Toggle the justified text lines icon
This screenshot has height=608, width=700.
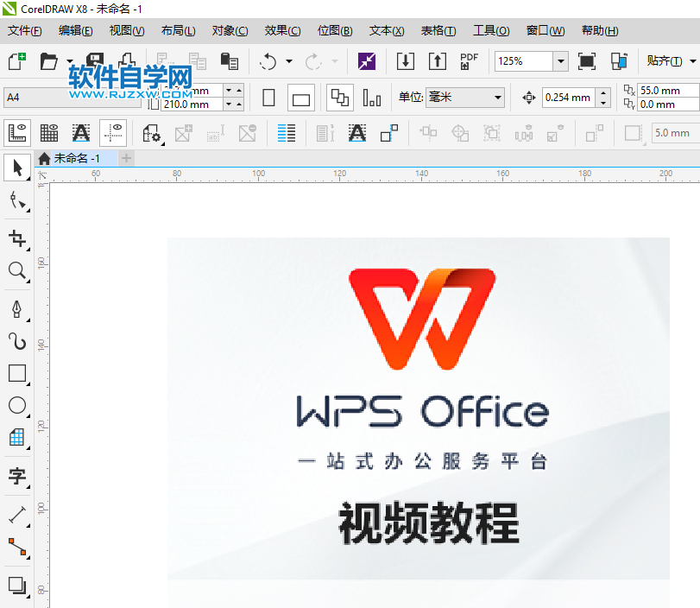(x=287, y=133)
